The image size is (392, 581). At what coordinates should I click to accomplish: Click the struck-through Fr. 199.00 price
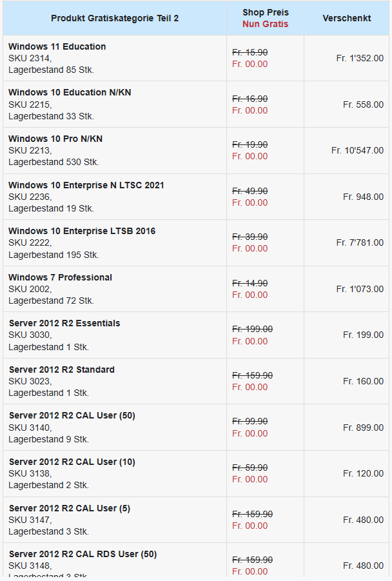click(x=252, y=329)
